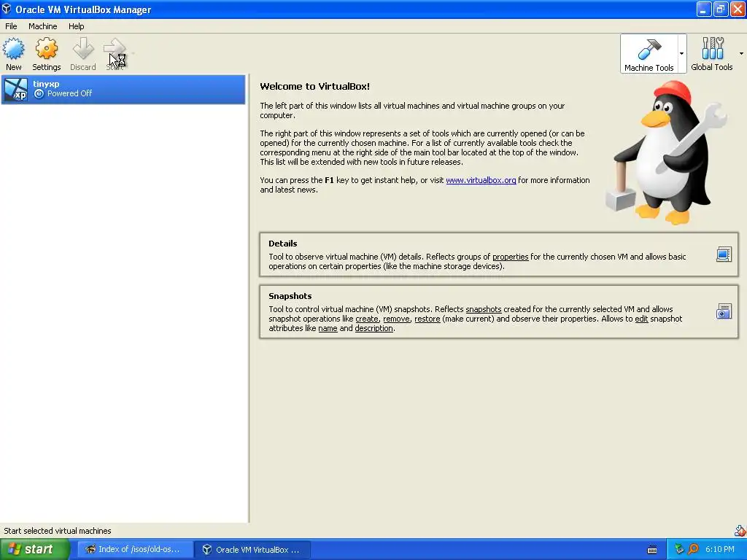Click Oracle VM VirtualBox taskbar button
This screenshot has height=560, width=747.
252,550
